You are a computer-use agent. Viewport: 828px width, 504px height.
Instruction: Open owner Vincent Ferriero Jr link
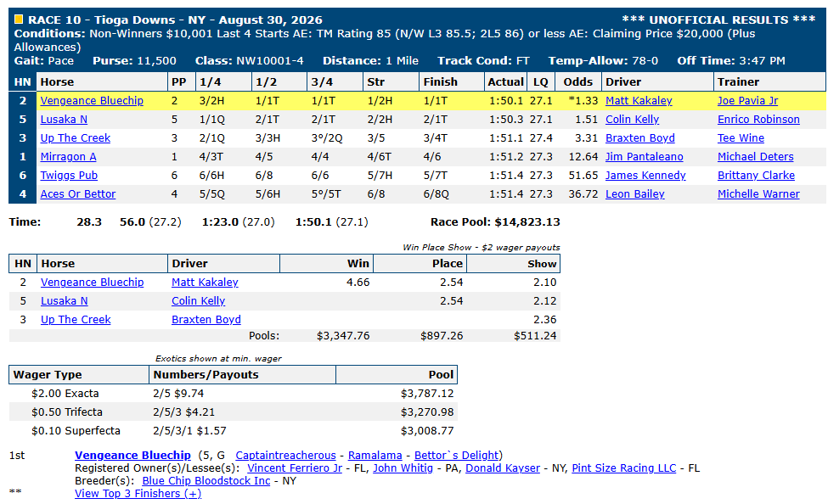click(x=295, y=468)
